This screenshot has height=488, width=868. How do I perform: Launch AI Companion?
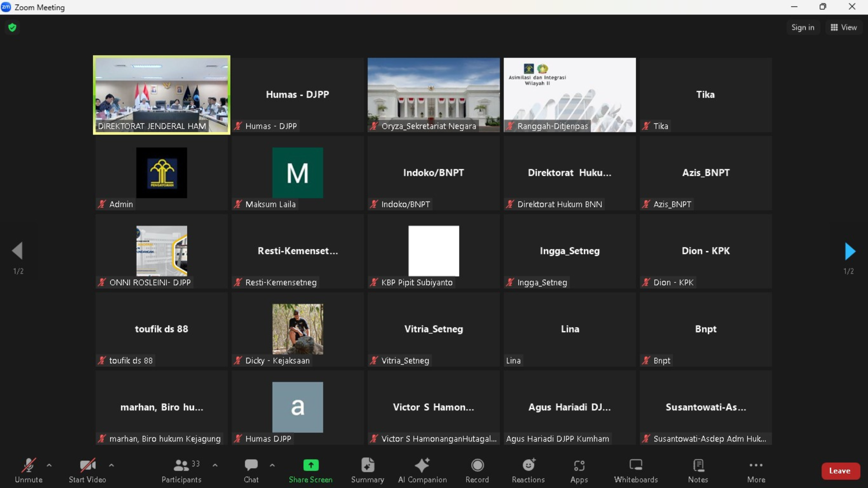pyautogui.click(x=422, y=470)
